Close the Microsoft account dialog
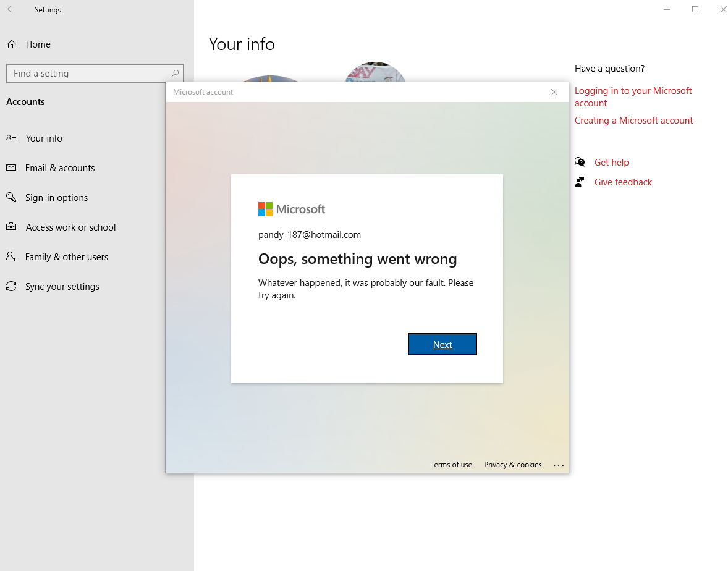Image resolution: width=728 pixels, height=571 pixels. (x=554, y=91)
